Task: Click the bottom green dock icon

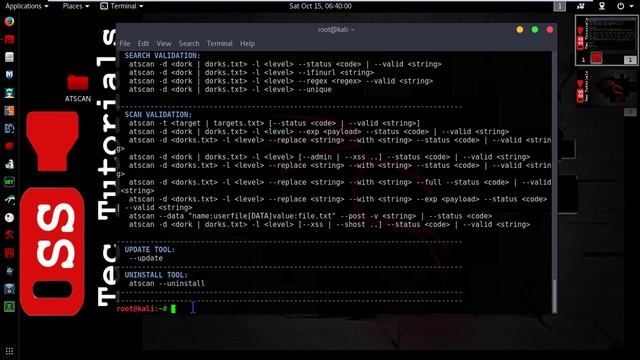Action: tap(9, 307)
